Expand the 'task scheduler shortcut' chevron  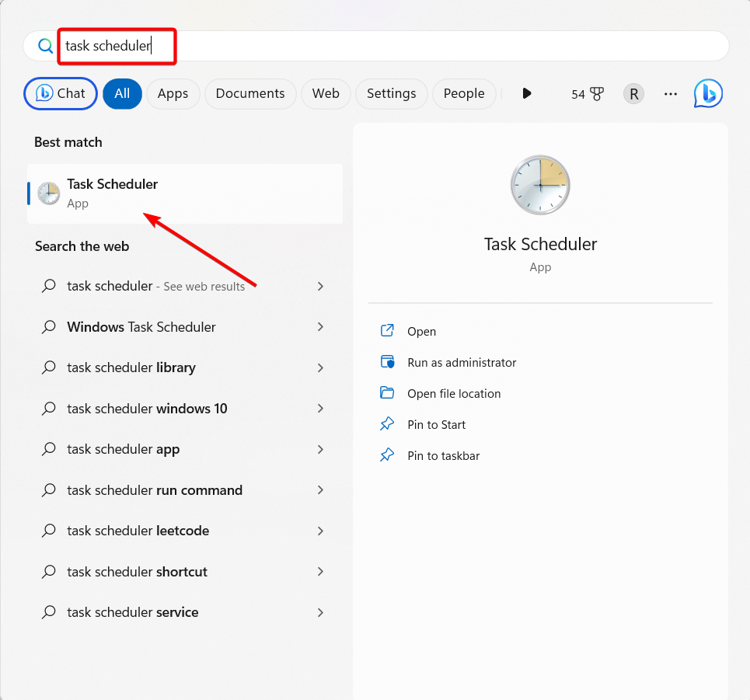(320, 572)
